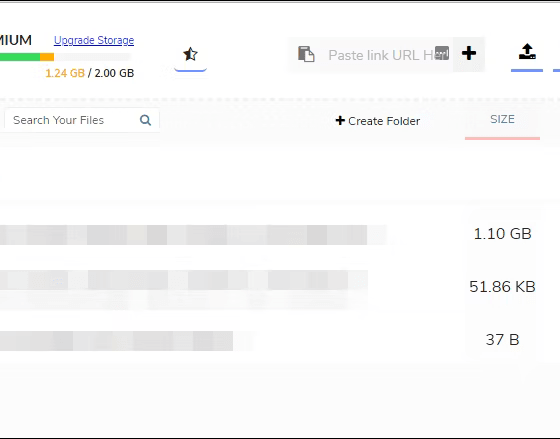This screenshot has height=439, width=560.
Task: Click the green part of storage bar
Action: pyautogui.click(x=20, y=57)
